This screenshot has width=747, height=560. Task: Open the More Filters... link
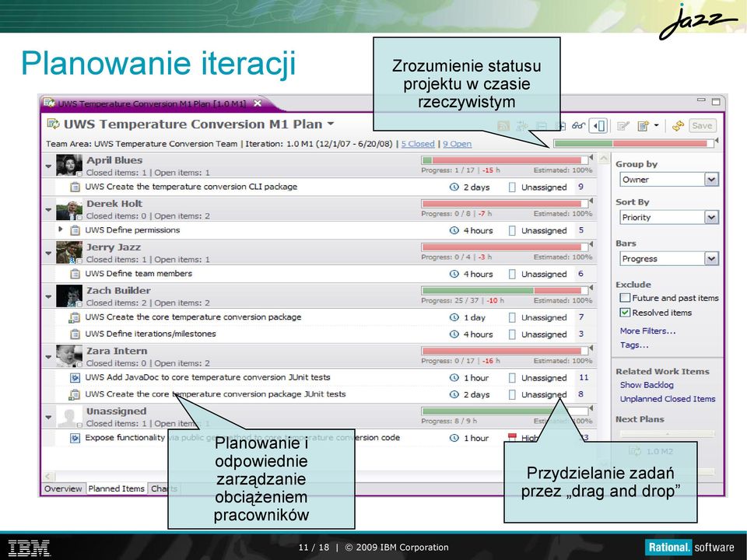coord(647,331)
